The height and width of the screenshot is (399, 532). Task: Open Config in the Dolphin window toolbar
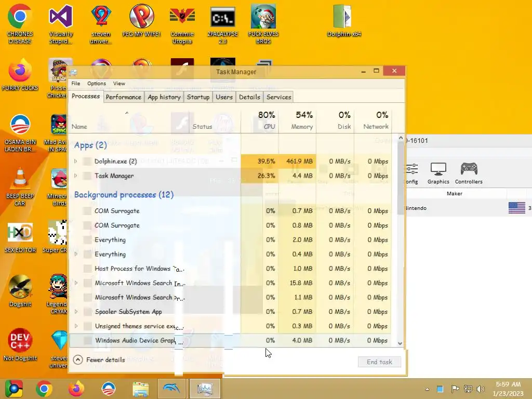[411, 173]
